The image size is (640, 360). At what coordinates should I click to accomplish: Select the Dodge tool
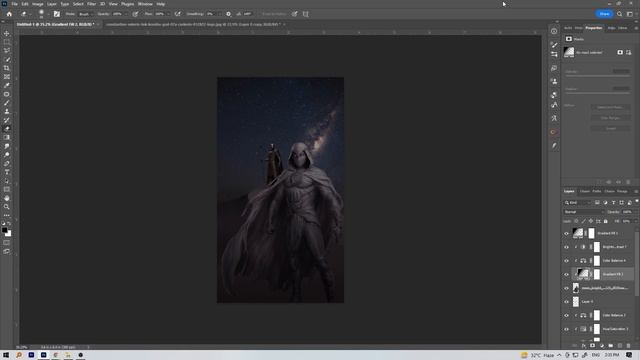pos(7,155)
